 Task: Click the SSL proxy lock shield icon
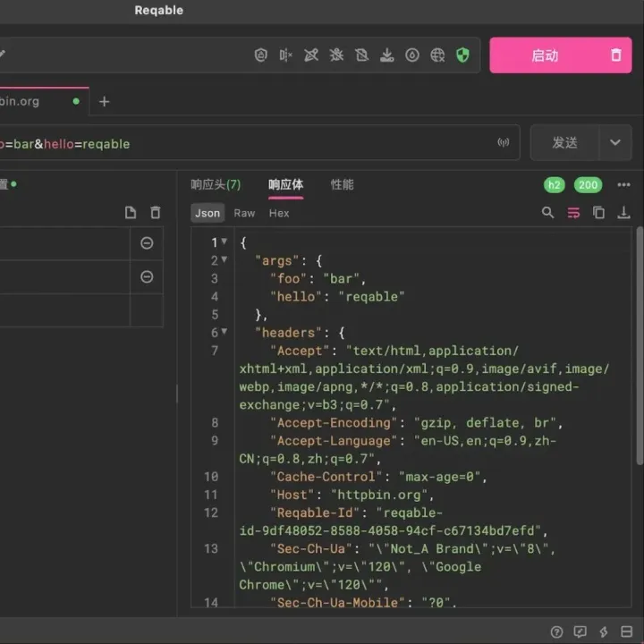coord(261,55)
